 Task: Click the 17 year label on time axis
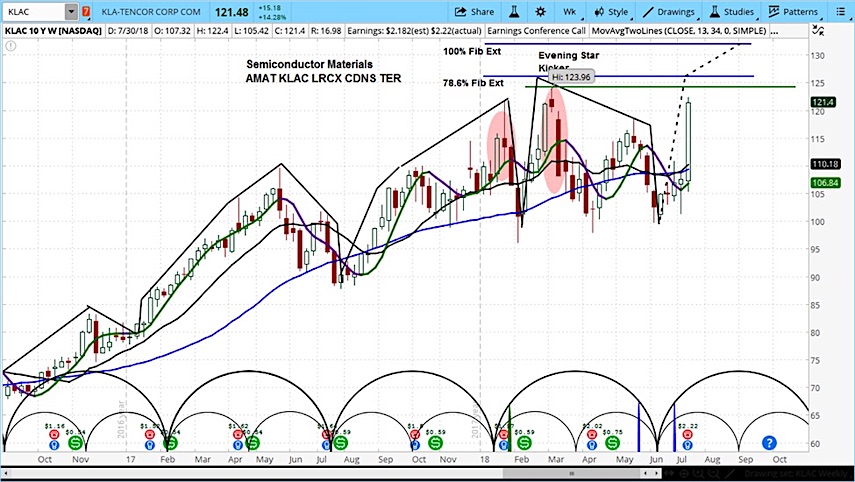[x=130, y=459]
